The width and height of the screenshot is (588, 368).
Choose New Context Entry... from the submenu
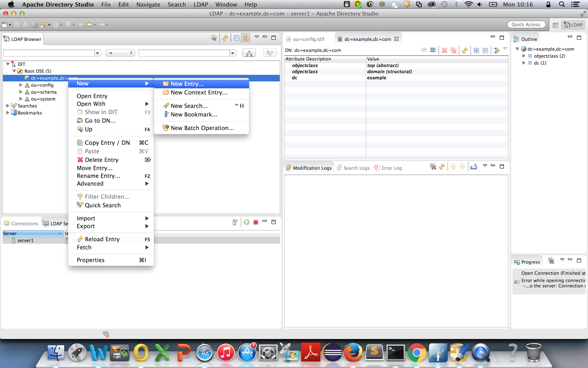click(201, 92)
